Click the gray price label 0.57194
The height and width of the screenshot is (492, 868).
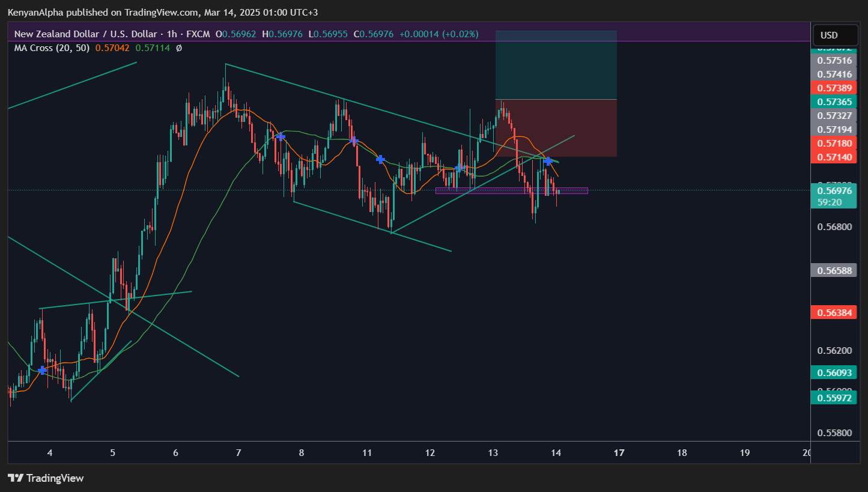coord(834,129)
